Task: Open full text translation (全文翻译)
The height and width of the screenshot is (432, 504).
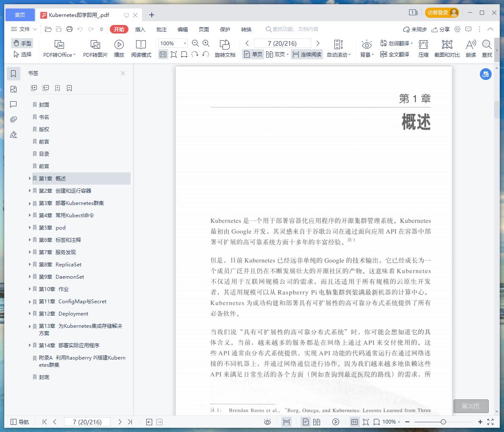Action: pyautogui.click(x=395, y=55)
